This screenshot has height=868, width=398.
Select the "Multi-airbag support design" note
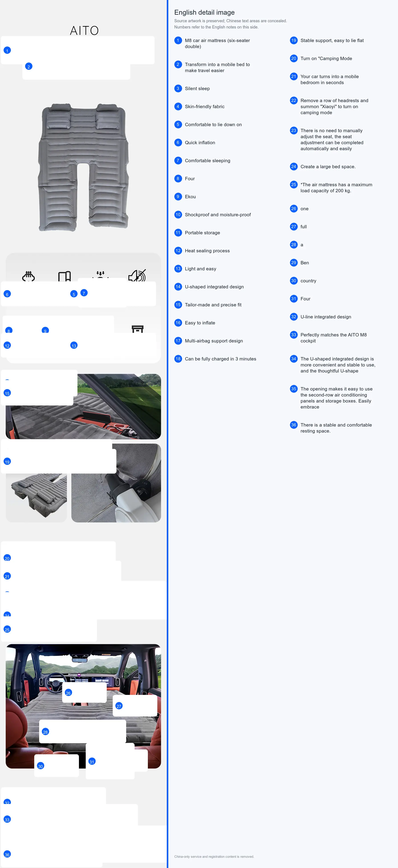tap(214, 341)
